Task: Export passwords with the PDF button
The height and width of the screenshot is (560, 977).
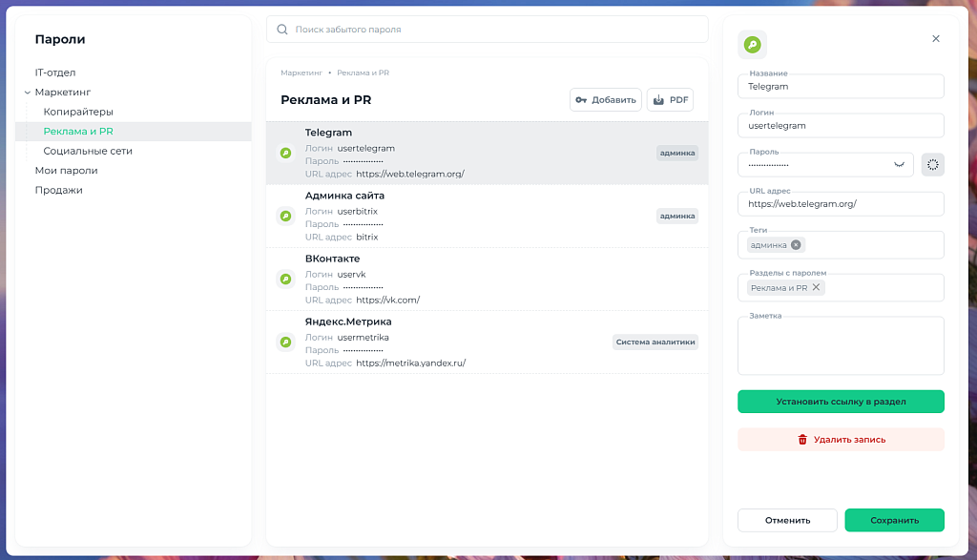Action: pos(670,100)
